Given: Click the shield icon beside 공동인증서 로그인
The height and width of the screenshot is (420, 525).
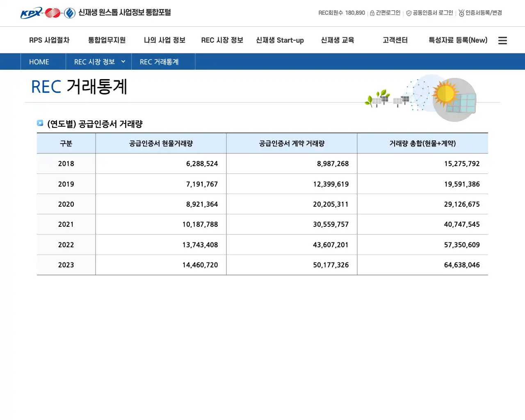Looking at the screenshot, I should 409,13.
